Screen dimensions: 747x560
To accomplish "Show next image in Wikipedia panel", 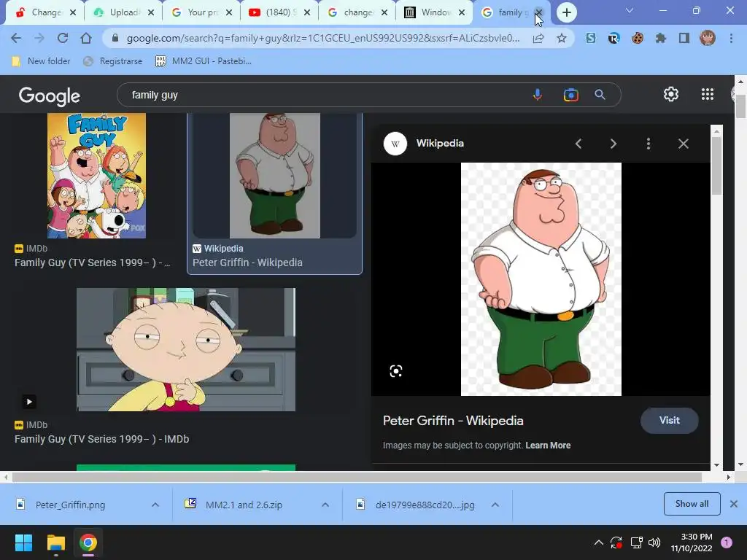I will [x=614, y=144].
